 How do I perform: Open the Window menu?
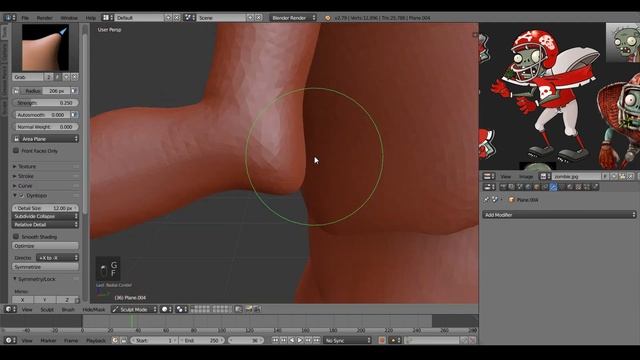point(69,18)
